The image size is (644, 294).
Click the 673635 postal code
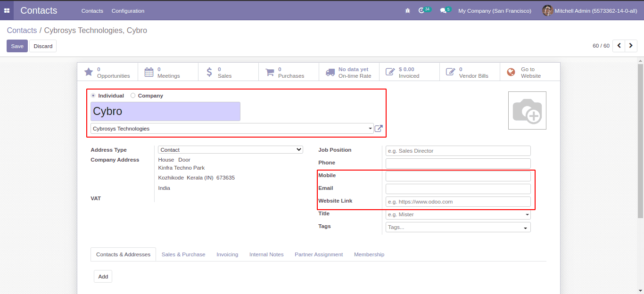[x=225, y=178]
